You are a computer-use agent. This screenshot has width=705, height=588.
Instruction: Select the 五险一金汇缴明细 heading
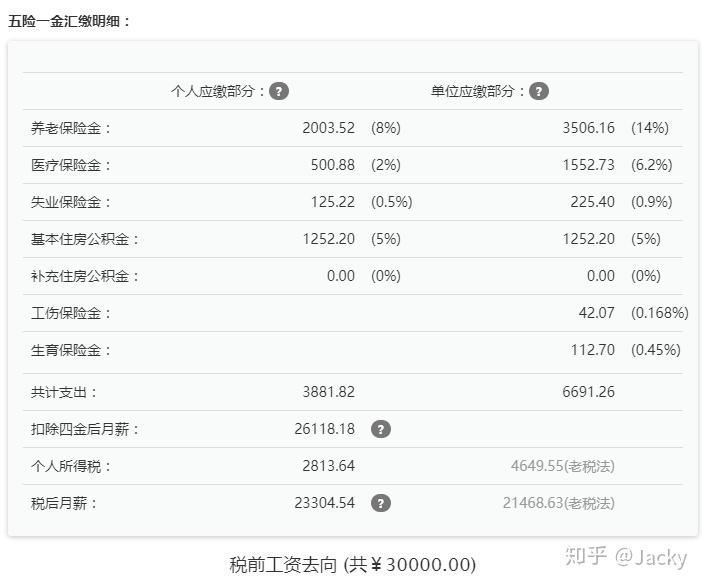69,21
